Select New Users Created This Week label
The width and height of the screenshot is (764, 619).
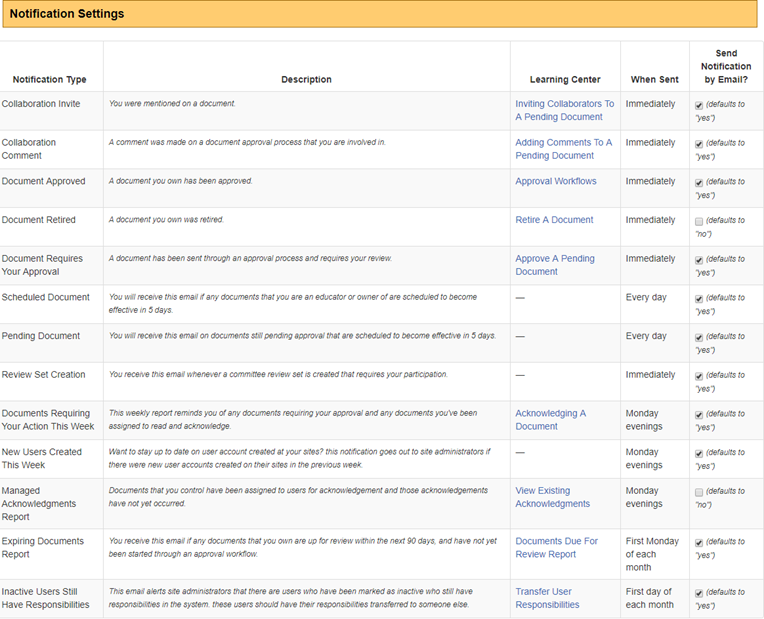click(41, 458)
